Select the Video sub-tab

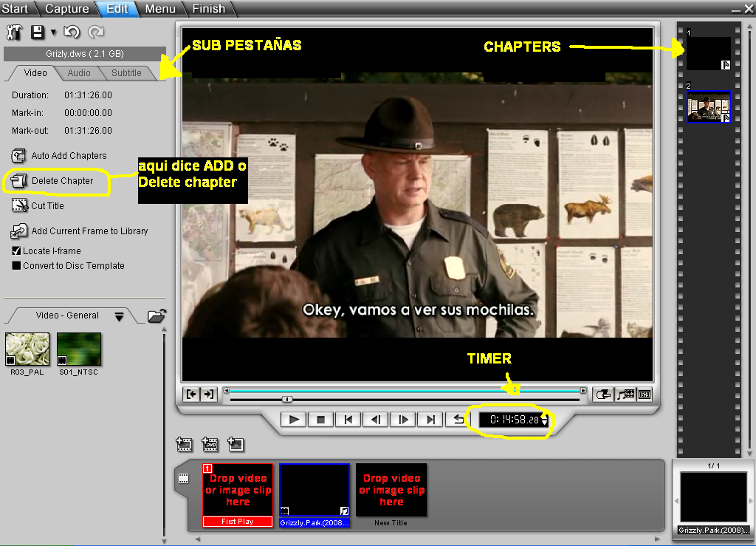[x=35, y=73]
